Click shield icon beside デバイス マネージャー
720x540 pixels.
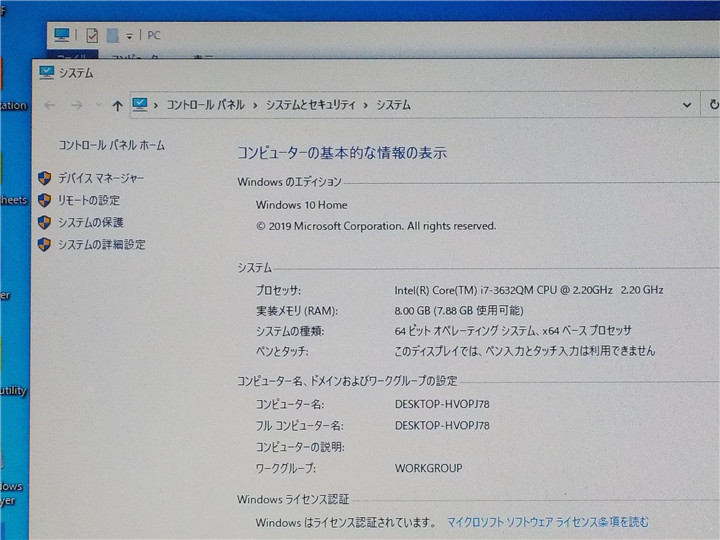coord(45,178)
